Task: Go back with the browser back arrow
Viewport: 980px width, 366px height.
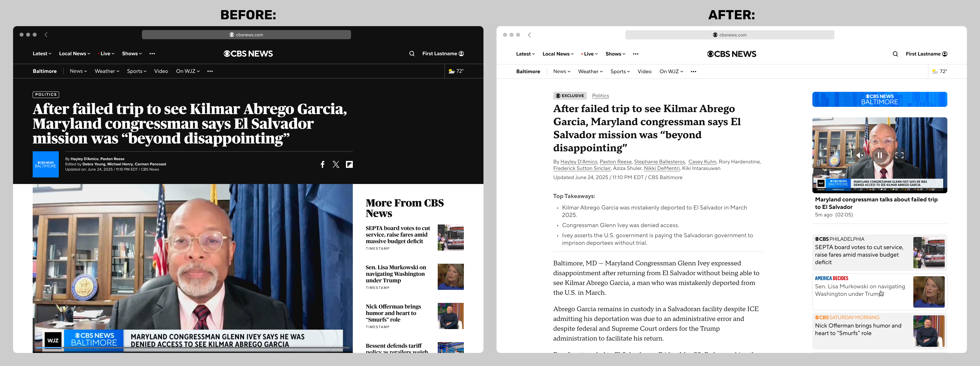Action: [46, 34]
